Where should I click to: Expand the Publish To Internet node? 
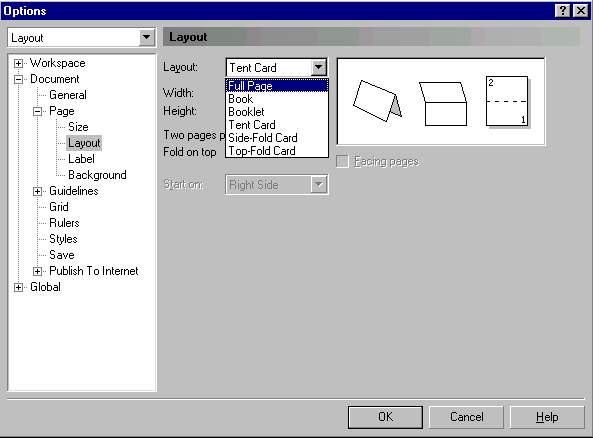click(x=37, y=271)
